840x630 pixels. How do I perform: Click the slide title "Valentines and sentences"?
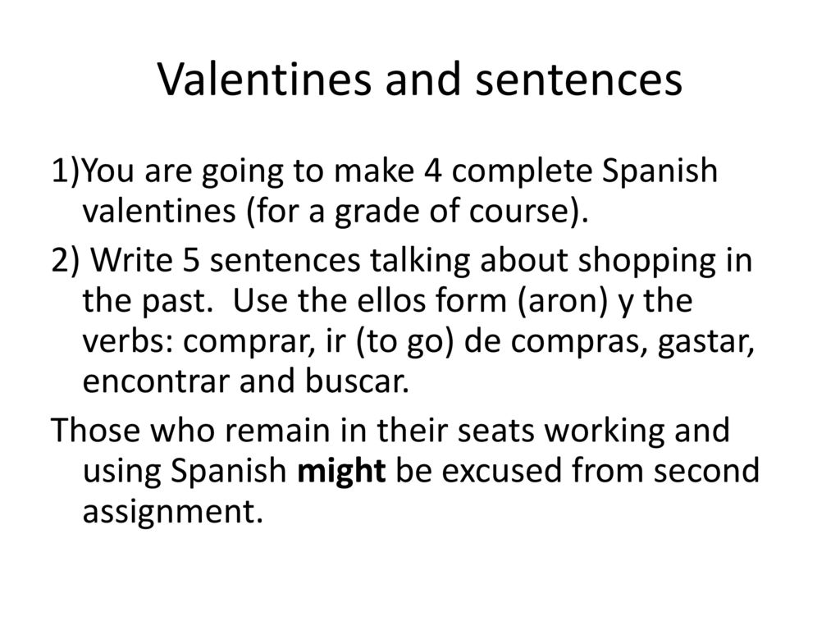tap(420, 80)
